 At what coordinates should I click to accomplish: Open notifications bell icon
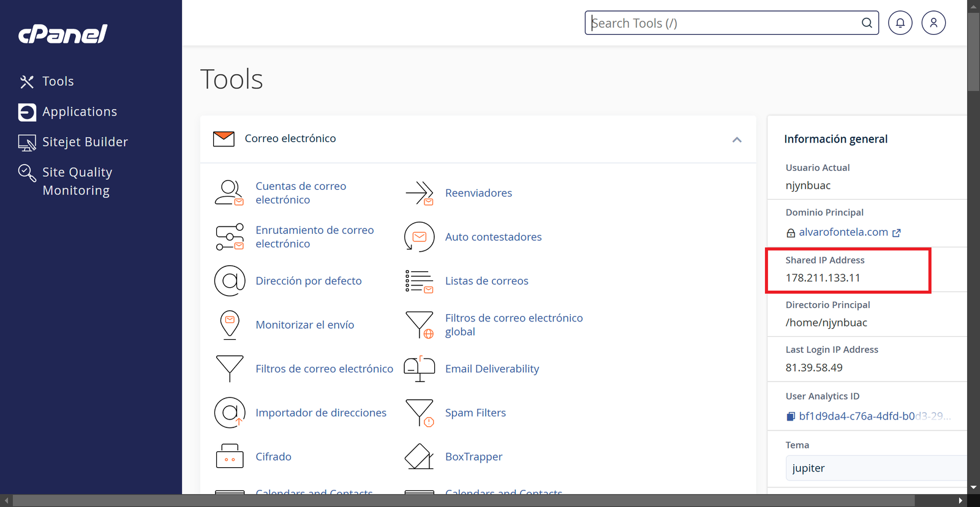[900, 23]
